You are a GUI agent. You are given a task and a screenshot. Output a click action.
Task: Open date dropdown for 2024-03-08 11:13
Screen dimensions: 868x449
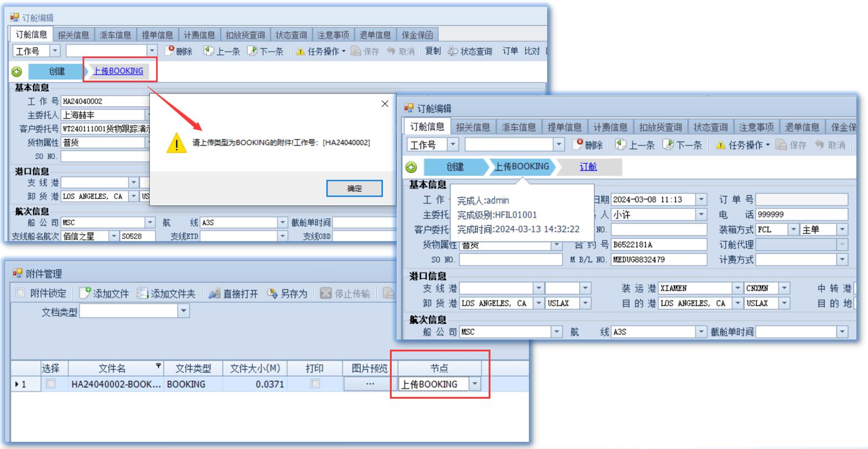coord(701,200)
